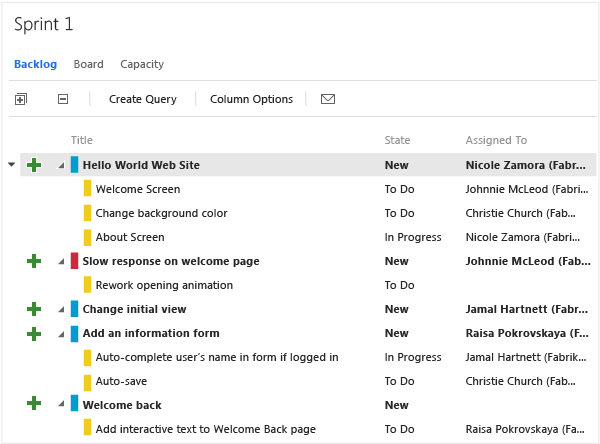This screenshot has width=600, height=444.
Task: Open the Capacity tab
Action: 142,64
